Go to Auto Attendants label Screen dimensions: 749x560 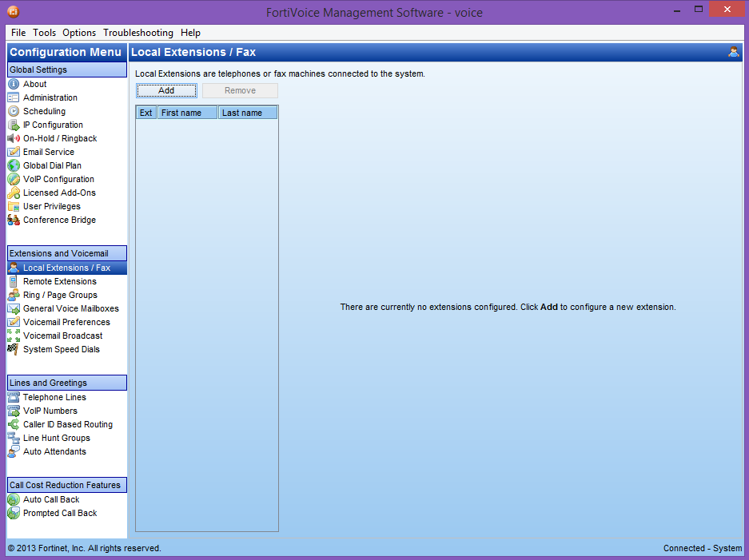pos(55,451)
